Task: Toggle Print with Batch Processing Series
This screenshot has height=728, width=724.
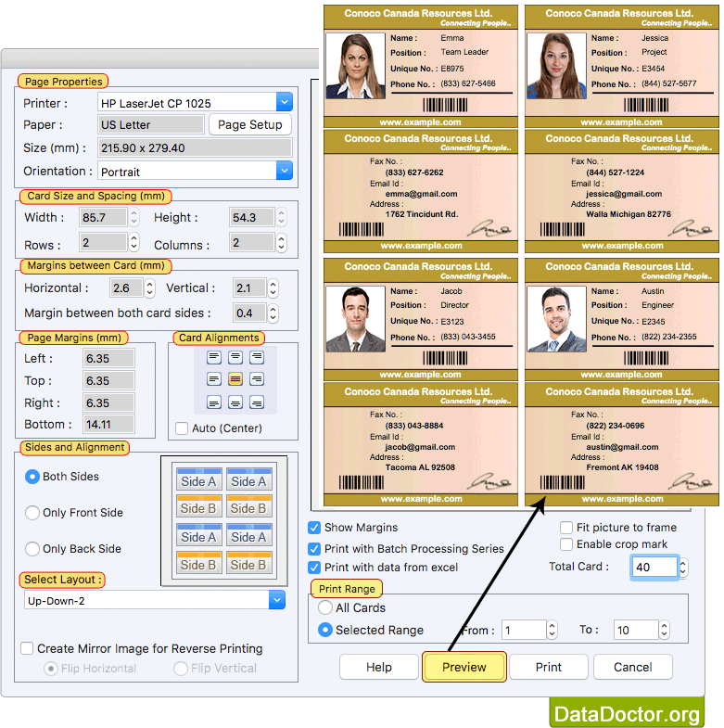Action: [x=314, y=549]
